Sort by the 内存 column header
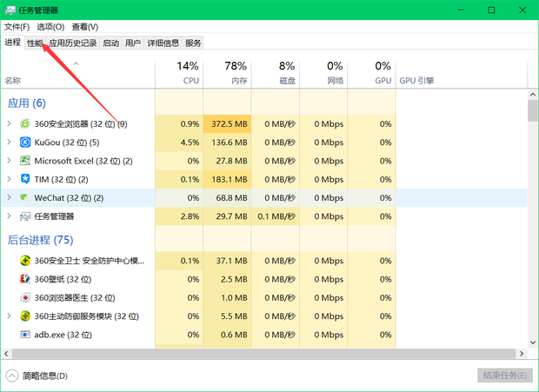 (x=227, y=73)
